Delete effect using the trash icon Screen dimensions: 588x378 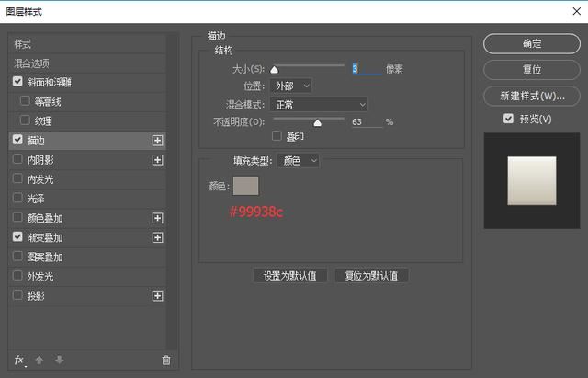166,360
